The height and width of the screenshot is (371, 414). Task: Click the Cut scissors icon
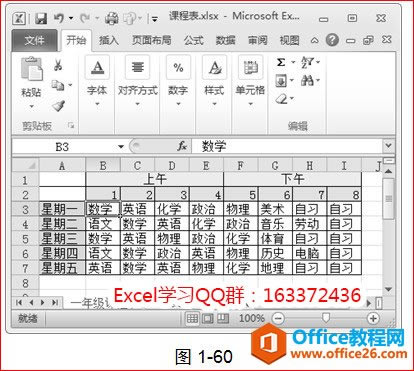pos(58,65)
